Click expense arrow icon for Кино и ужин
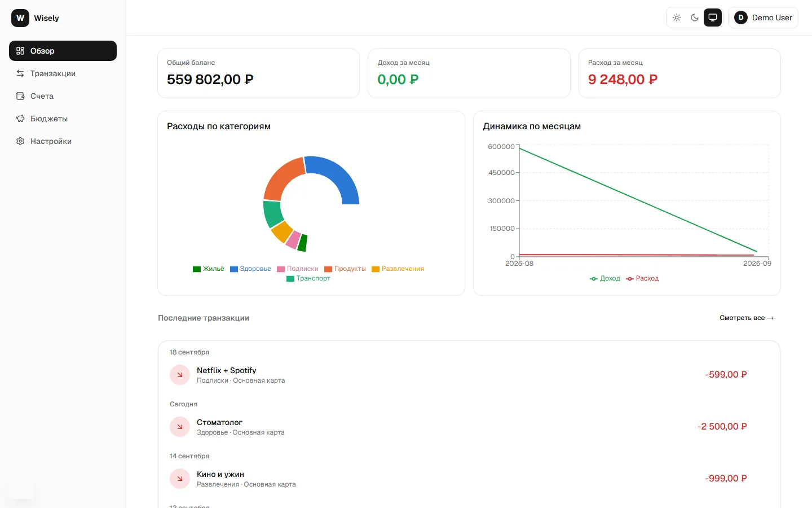 pos(180,479)
